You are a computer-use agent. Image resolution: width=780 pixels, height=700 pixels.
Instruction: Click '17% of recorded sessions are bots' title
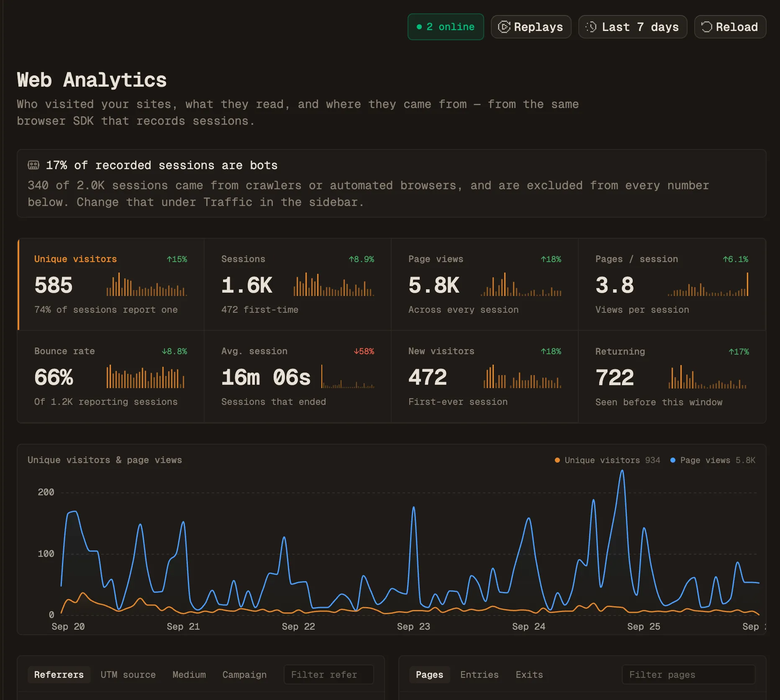162,165
